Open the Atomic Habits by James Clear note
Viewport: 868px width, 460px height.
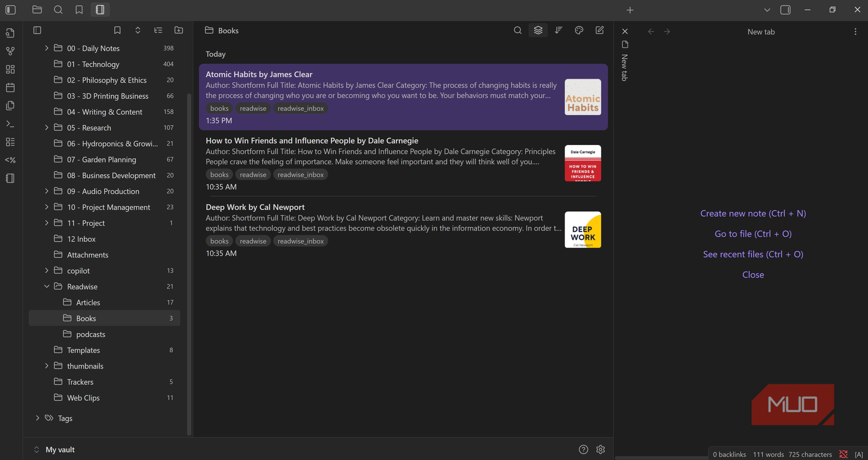tap(403, 97)
